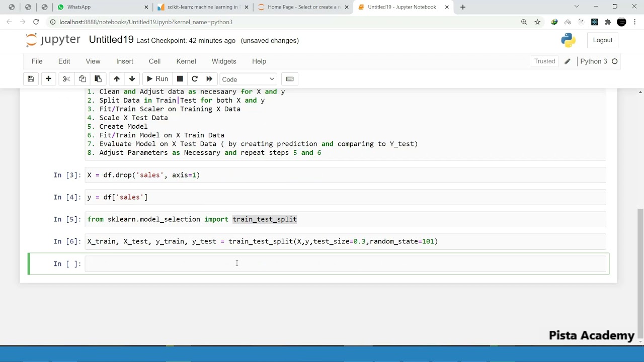Open the File menu
The width and height of the screenshot is (644, 362).
(37, 61)
